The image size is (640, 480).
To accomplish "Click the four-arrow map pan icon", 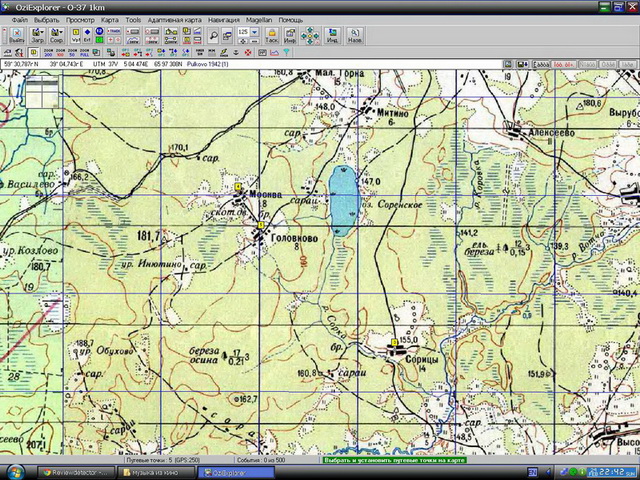I will (x=309, y=36).
